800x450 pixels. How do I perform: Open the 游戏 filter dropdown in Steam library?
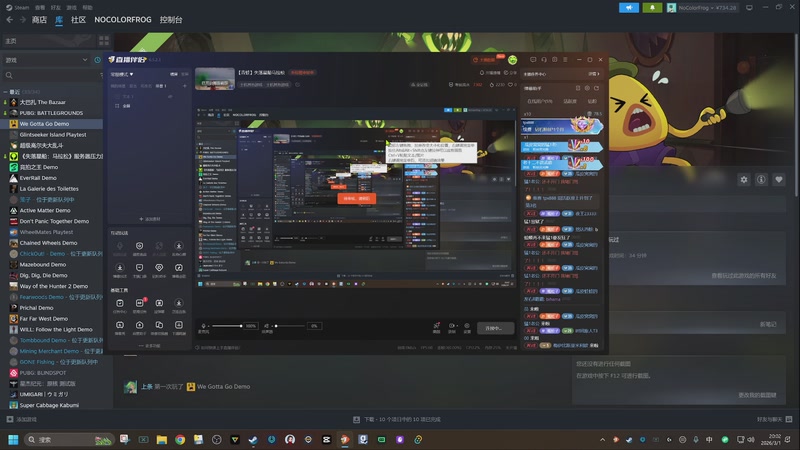click(46, 60)
